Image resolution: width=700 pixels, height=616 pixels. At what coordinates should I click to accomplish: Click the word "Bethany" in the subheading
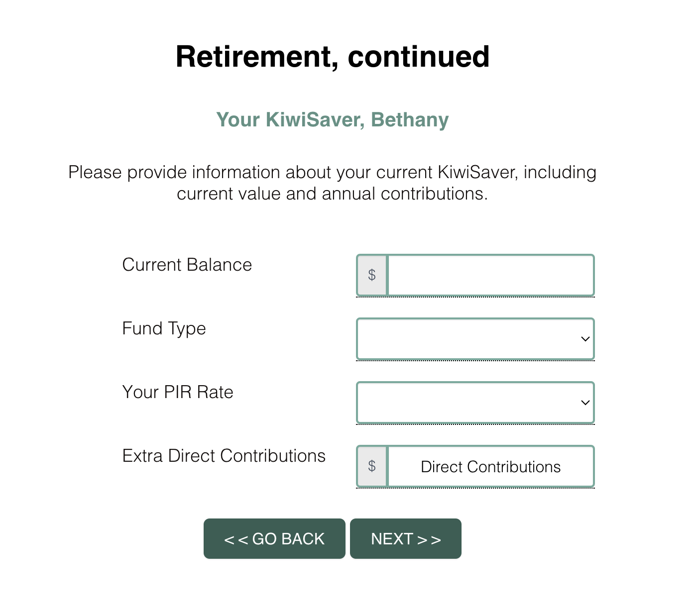point(410,120)
